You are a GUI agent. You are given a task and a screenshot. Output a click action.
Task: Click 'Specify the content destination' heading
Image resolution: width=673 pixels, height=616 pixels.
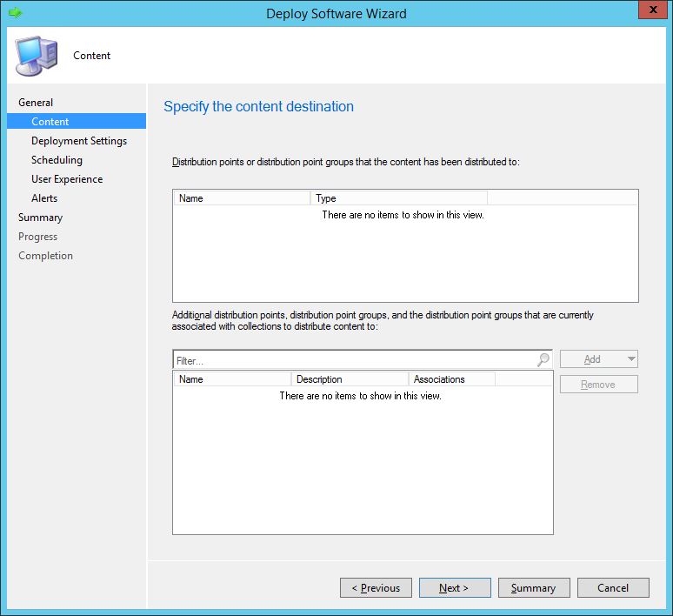pyautogui.click(x=259, y=106)
